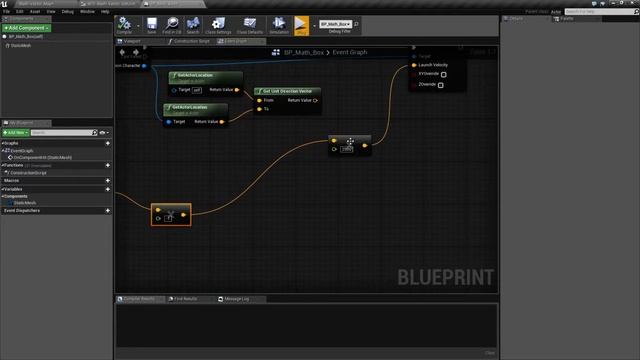
Task: Collapse the Variables section
Action: coord(3,189)
